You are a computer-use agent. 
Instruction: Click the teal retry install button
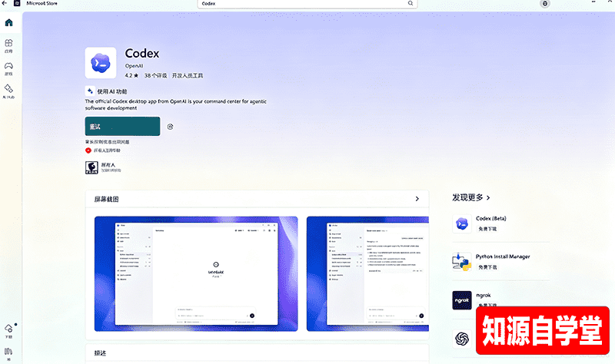click(122, 126)
